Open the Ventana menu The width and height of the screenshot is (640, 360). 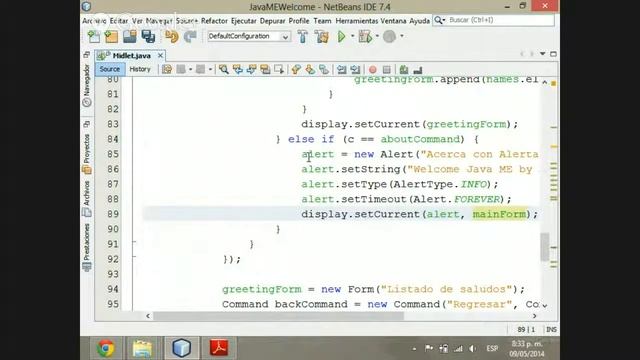pyautogui.click(x=393, y=21)
